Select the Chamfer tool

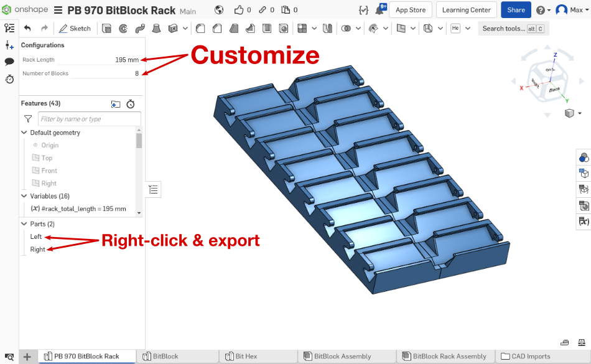[217, 28]
